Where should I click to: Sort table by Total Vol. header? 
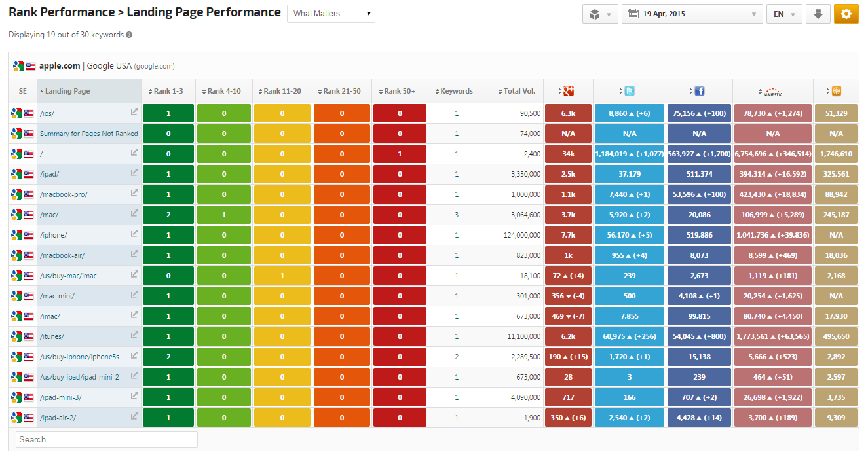(x=519, y=91)
